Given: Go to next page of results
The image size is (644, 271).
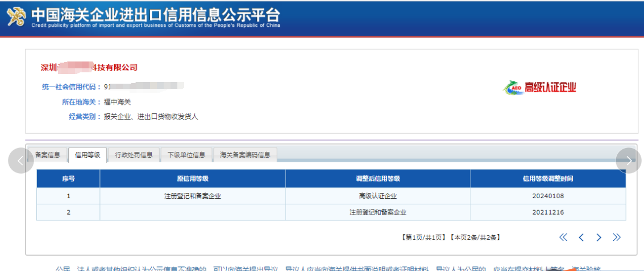Looking at the screenshot, I should [599, 237].
